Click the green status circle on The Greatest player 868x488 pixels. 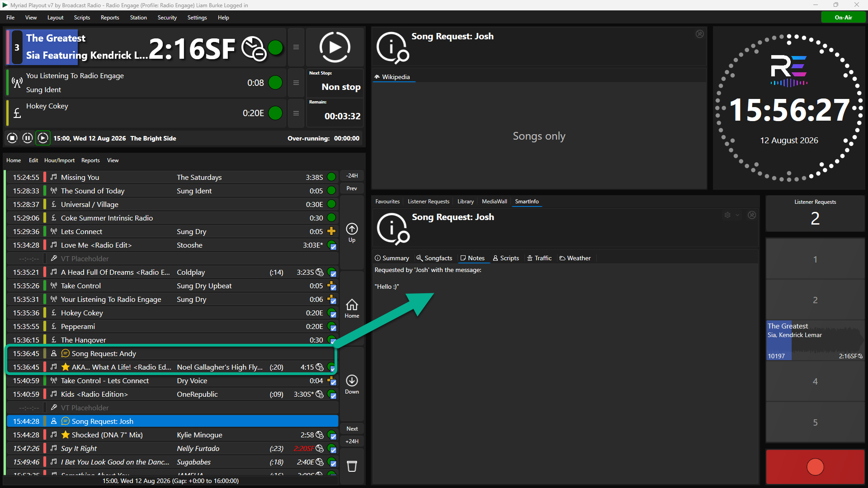coord(275,47)
